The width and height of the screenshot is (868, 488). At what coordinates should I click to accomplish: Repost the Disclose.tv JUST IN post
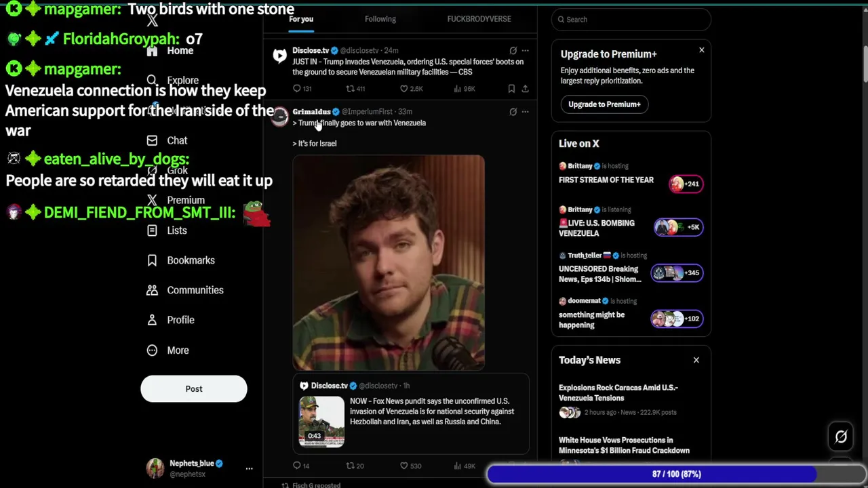pyautogui.click(x=355, y=89)
